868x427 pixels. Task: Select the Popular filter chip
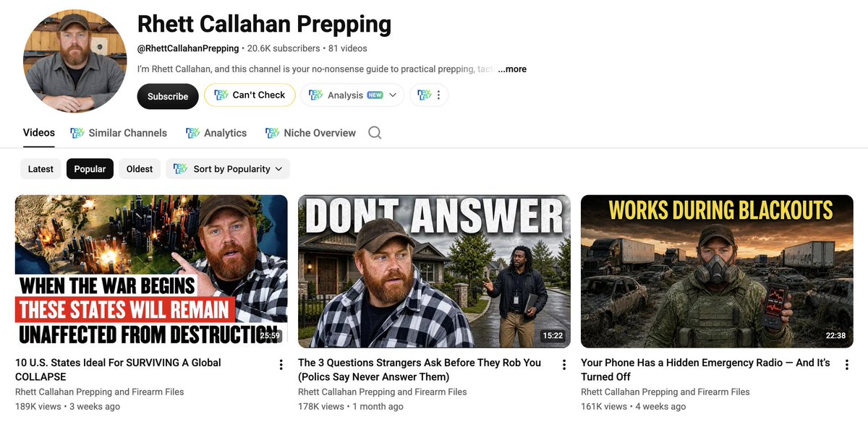point(90,169)
